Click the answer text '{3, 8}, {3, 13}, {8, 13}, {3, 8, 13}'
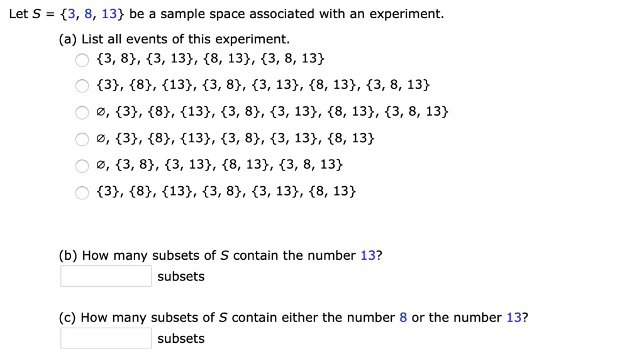 click(x=211, y=60)
